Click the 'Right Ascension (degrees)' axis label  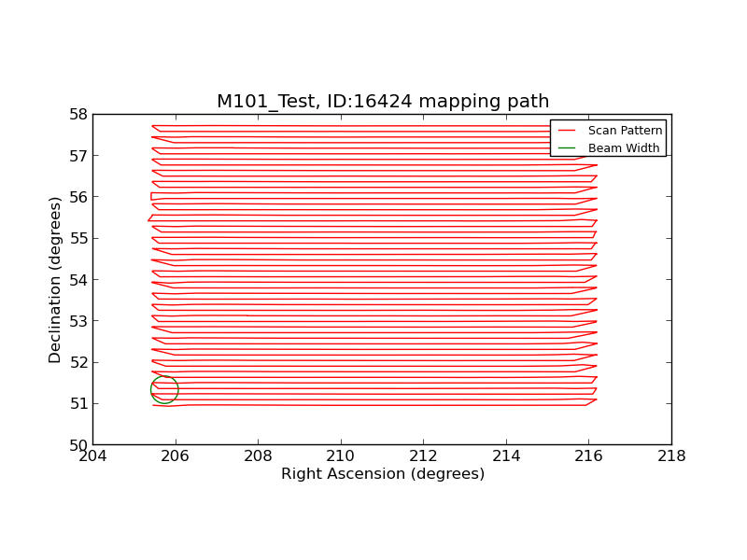coord(383,474)
